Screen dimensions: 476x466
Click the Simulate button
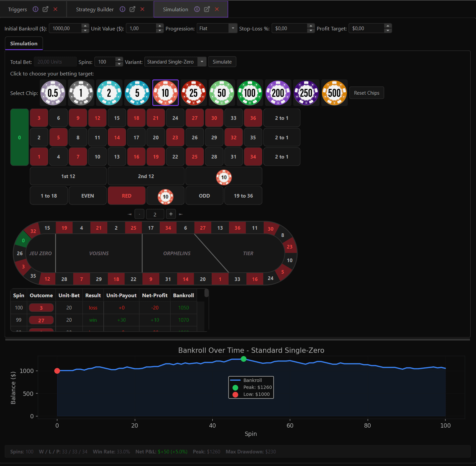pyautogui.click(x=222, y=62)
